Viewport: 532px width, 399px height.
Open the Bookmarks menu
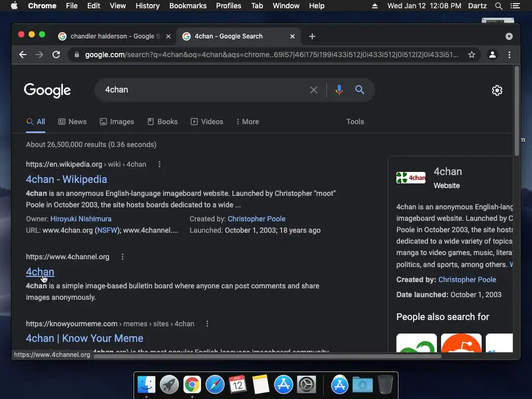point(188,6)
